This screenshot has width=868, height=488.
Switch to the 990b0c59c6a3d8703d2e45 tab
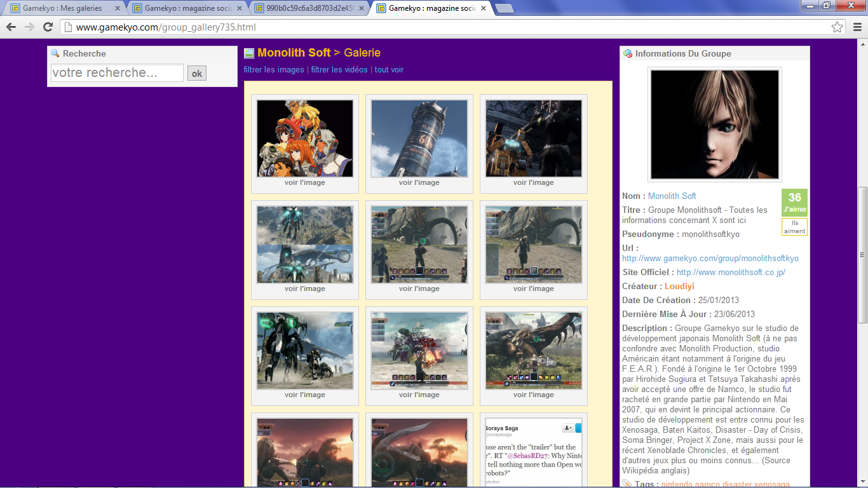tap(306, 8)
